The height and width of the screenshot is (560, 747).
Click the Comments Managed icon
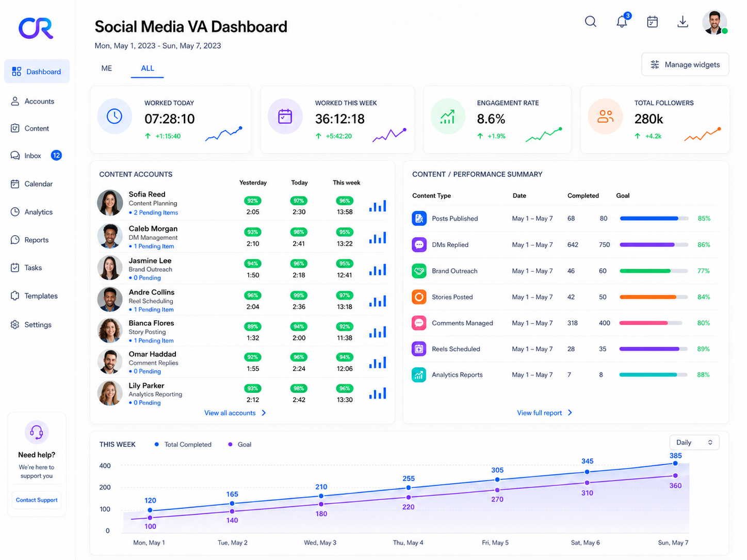[419, 323]
